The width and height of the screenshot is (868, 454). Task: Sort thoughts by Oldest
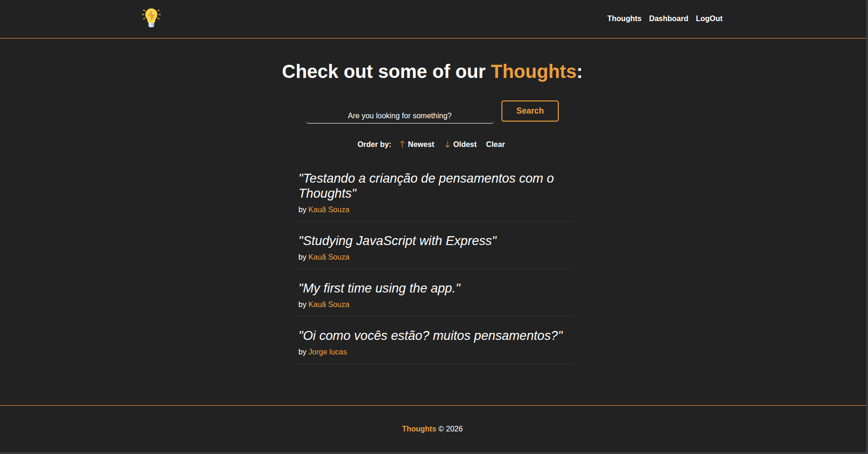465,144
